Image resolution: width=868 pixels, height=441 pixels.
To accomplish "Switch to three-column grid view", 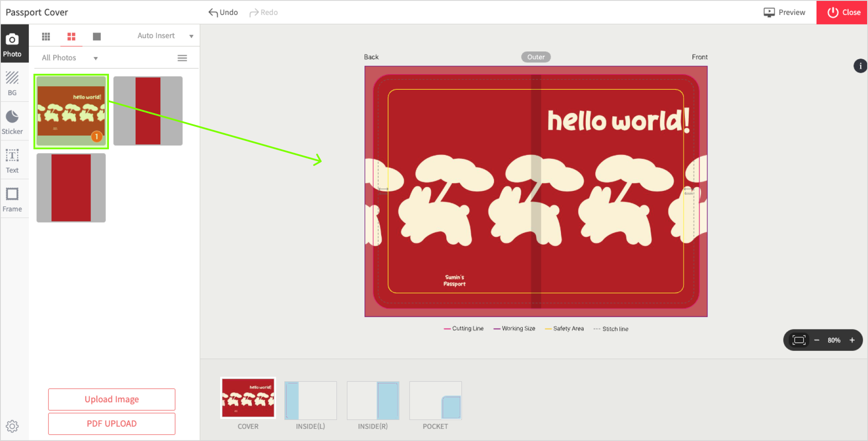I will (x=46, y=36).
